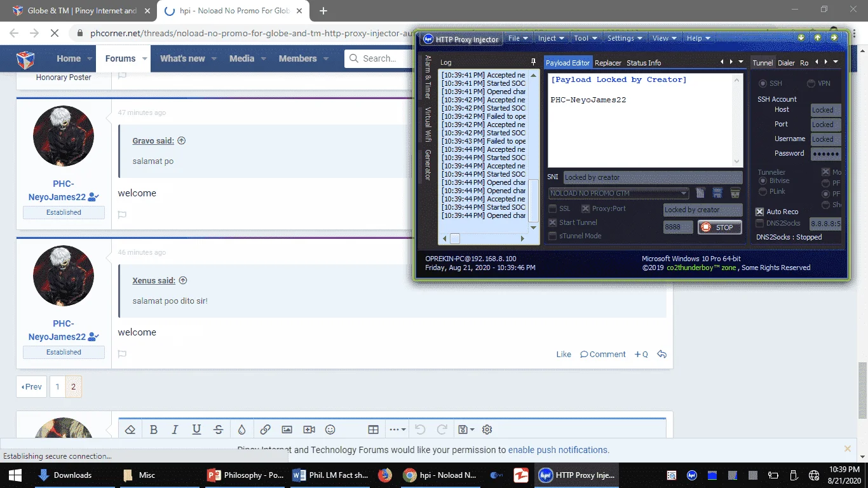Open the File menu dropdown in Injector
The height and width of the screenshot is (488, 868).
[518, 38]
